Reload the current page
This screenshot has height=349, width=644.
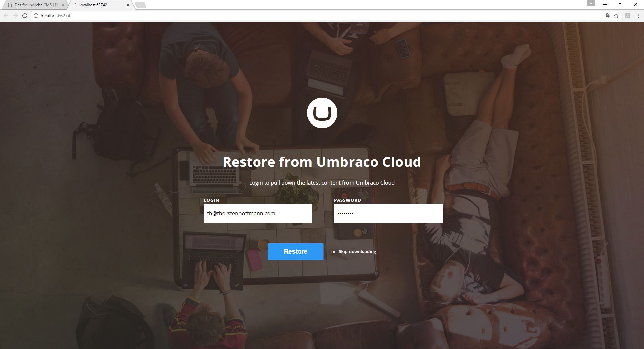pyautogui.click(x=24, y=16)
